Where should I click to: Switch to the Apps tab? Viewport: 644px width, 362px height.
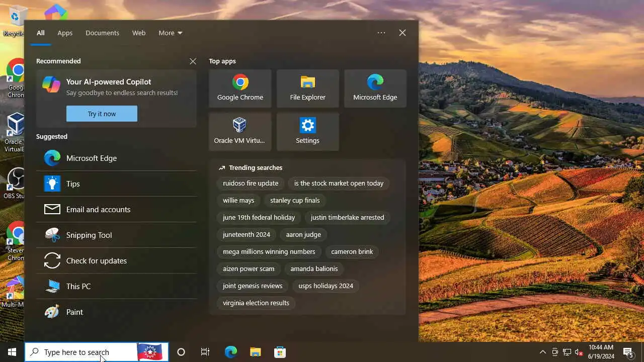[65, 33]
